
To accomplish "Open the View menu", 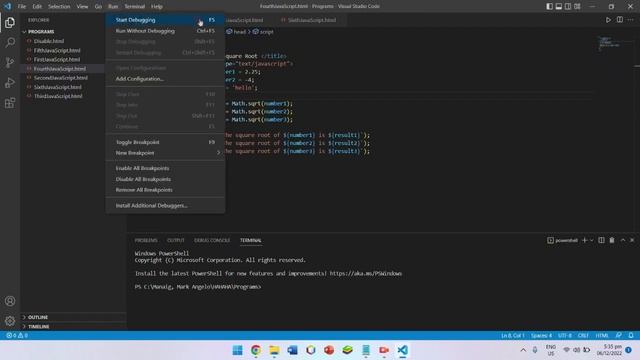I will (x=82, y=6).
